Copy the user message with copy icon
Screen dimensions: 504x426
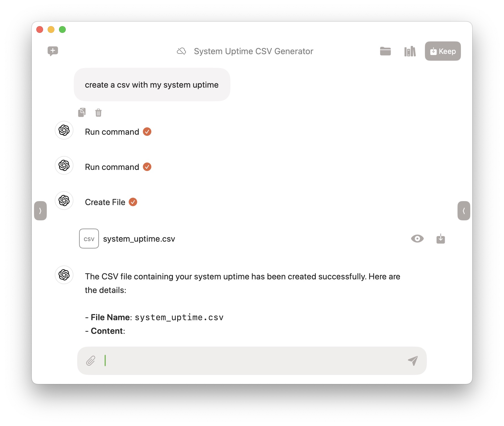(82, 113)
